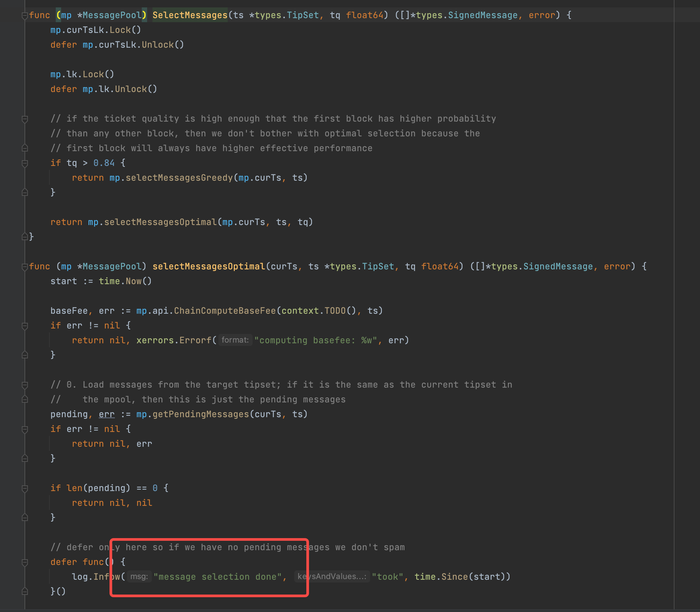
Task: Collapse the selectMessagesOptimal function
Action: pyautogui.click(x=24, y=267)
